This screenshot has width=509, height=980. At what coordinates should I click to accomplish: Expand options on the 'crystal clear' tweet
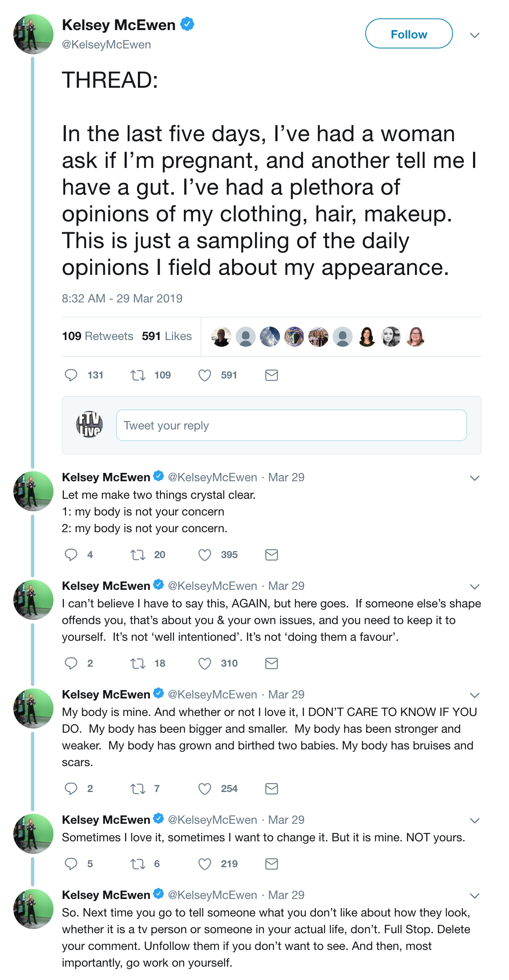pyautogui.click(x=474, y=478)
